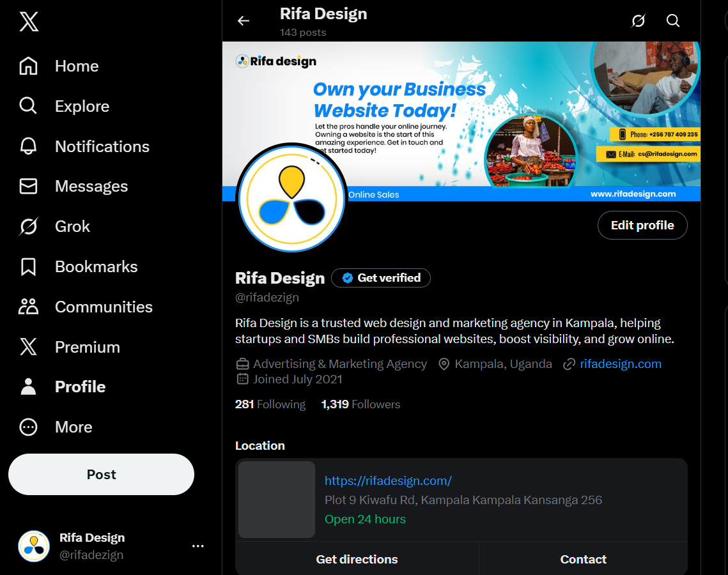
Task: Open account menu three dots beside Rifa Design
Action: click(197, 546)
